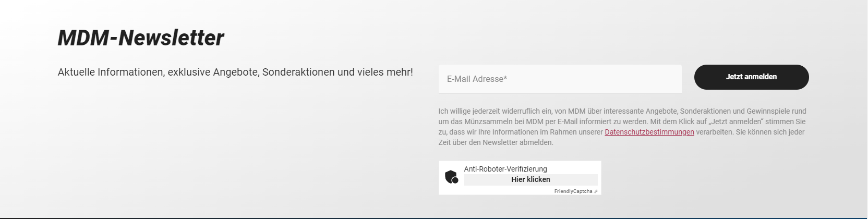Image resolution: width=868 pixels, height=219 pixels.
Task: Open the Datenschutzbestimmungen link
Action: point(649,132)
